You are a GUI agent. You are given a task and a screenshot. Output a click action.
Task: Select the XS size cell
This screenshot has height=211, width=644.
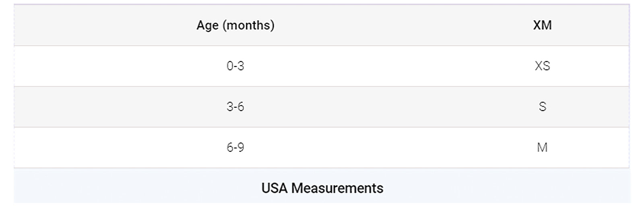(x=542, y=66)
